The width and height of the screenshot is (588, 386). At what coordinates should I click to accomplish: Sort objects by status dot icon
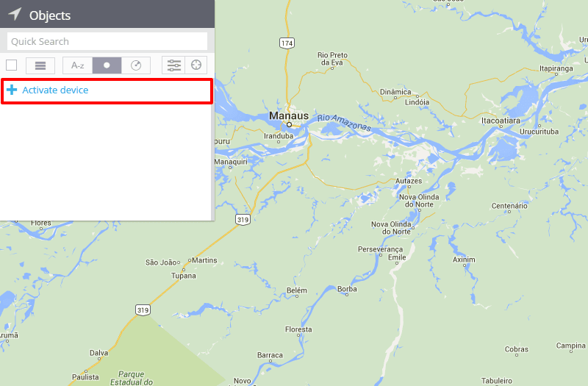click(107, 65)
